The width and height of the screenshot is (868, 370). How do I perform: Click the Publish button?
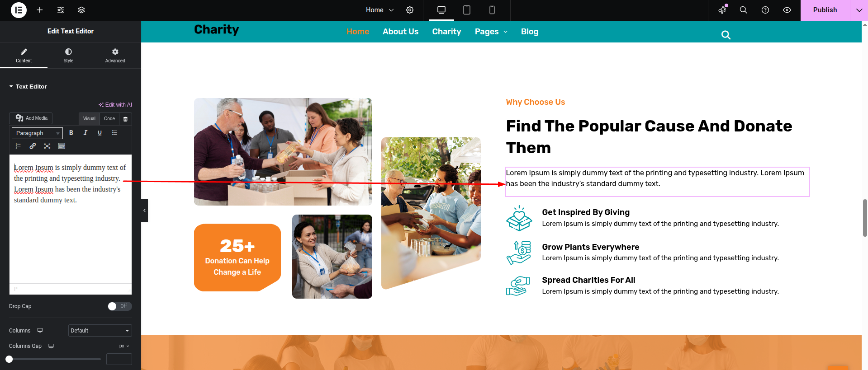tap(825, 10)
